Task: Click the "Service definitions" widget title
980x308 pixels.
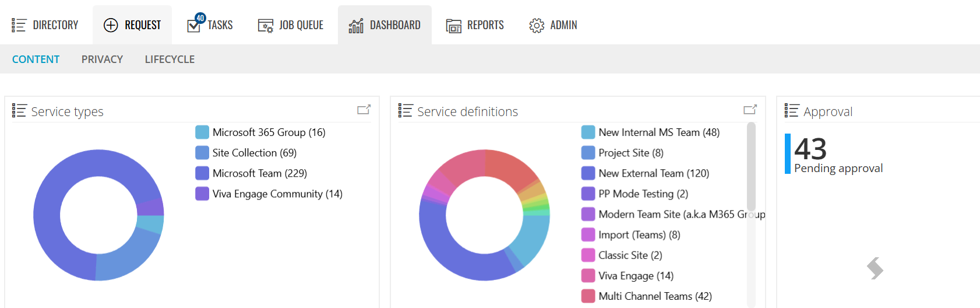Action: point(467,111)
